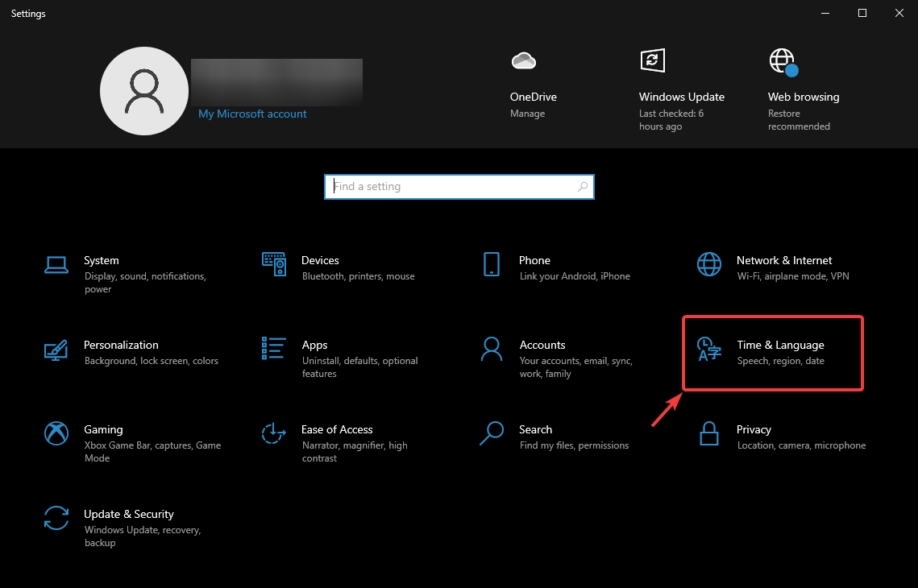918x588 pixels.
Task: Click 'Wi-Fi, airplane mode, VPN' description
Action: pyautogui.click(x=793, y=276)
